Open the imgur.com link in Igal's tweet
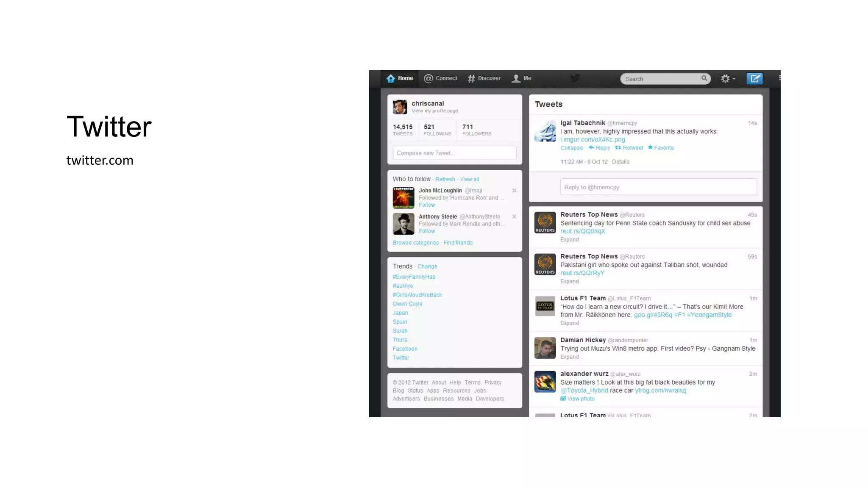 (593, 139)
